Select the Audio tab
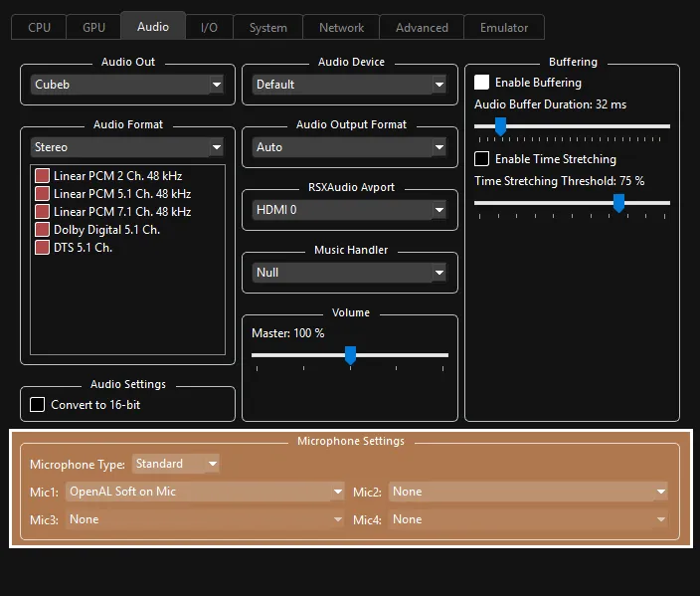 (x=153, y=26)
